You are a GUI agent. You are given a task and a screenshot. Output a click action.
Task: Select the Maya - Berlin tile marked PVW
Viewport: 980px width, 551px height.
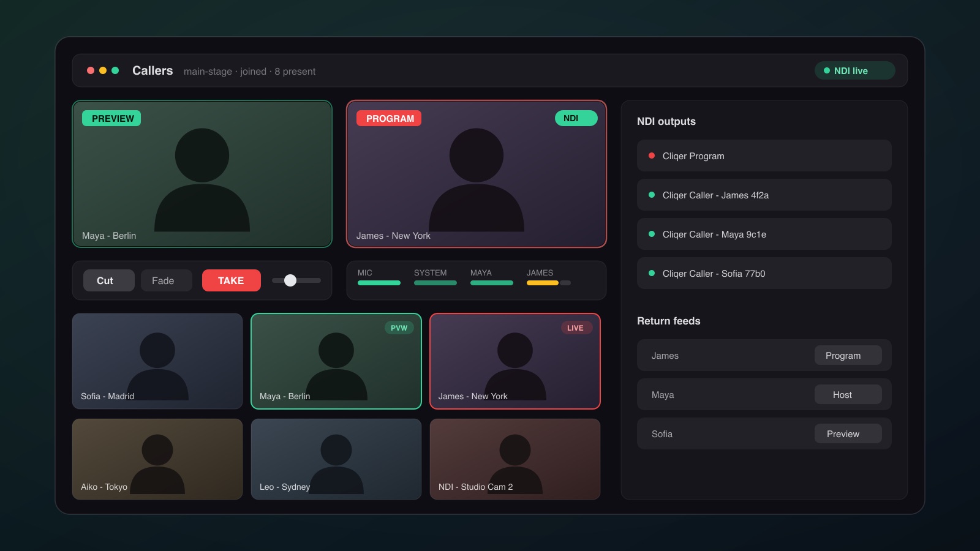(336, 361)
